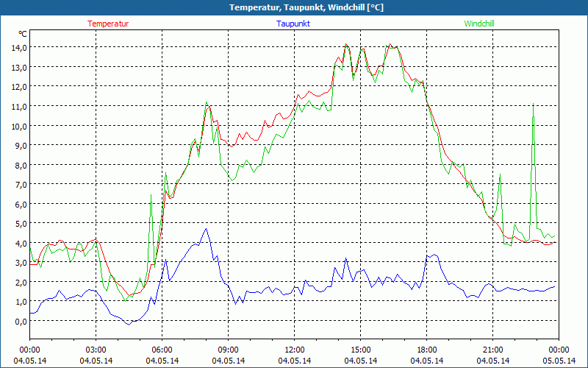Click the '04.05.14' date under 09:00
588x368 pixels.
tap(229, 361)
